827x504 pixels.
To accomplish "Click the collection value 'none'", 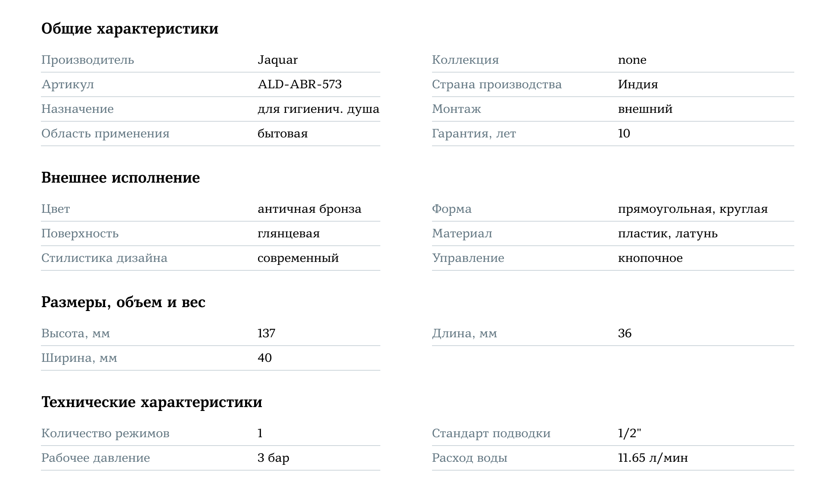I will [x=632, y=60].
